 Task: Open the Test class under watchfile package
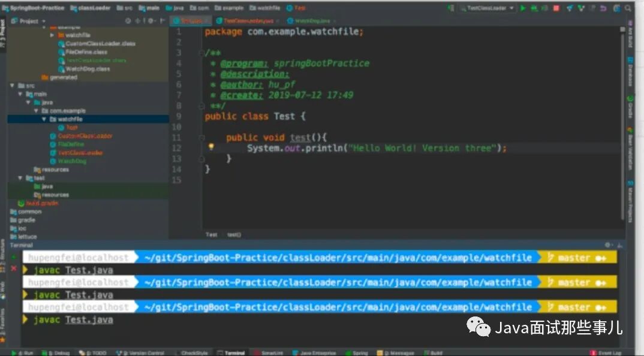tap(68, 128)
